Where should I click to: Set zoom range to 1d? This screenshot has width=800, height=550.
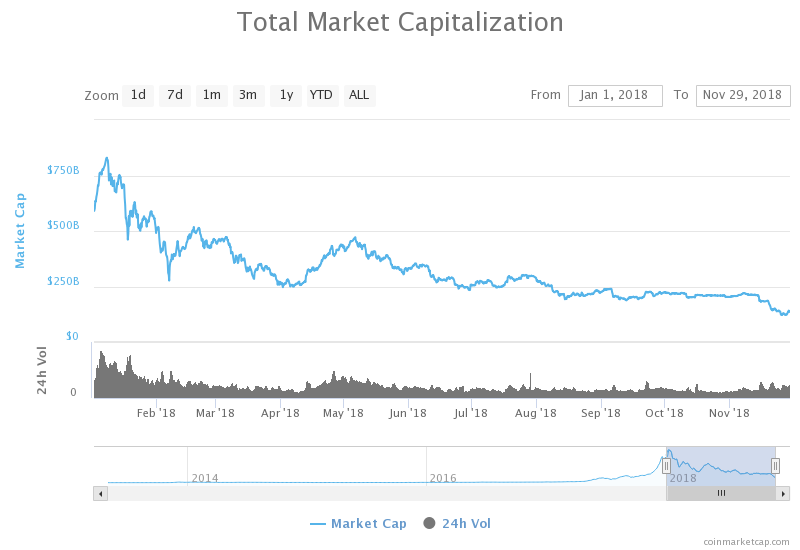[138, 95]
